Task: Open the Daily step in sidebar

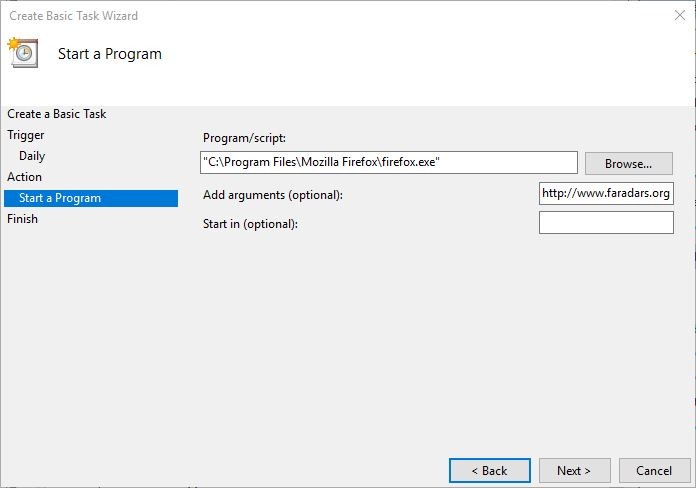Action: coord(32,156)
